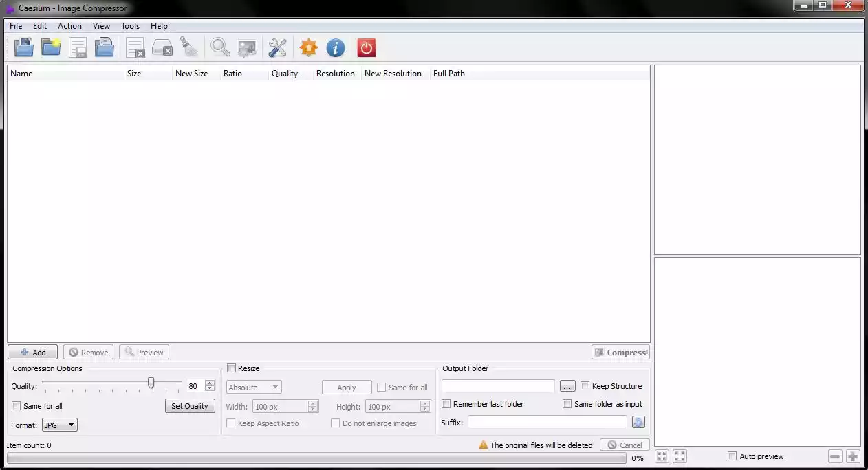Open the Format JPG dropdown
868x470 pixels.
click(x=60, y=425)
